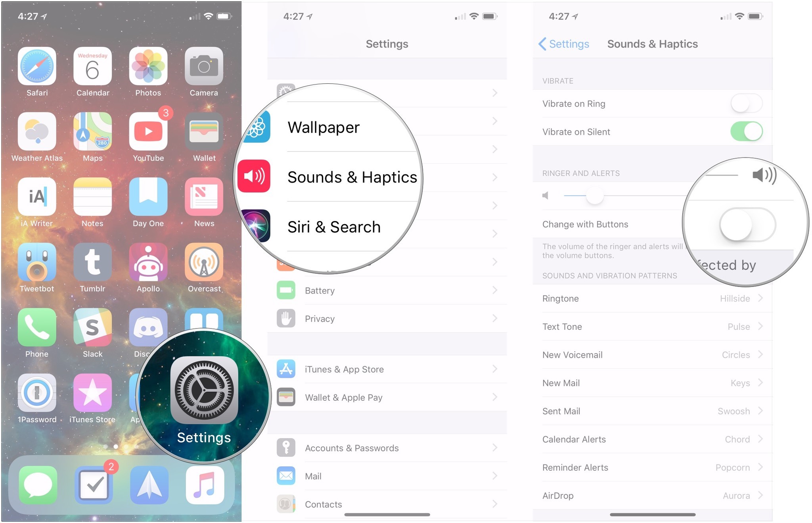Adjust Ringer and Alerts volume slider
The height and width of the screenshot is (523, 812).
coord(592,194)
